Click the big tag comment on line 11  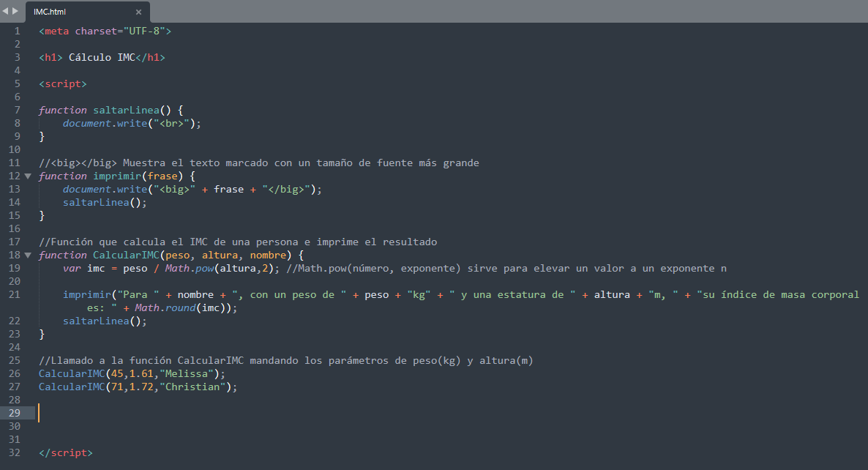tap(259, 163)
